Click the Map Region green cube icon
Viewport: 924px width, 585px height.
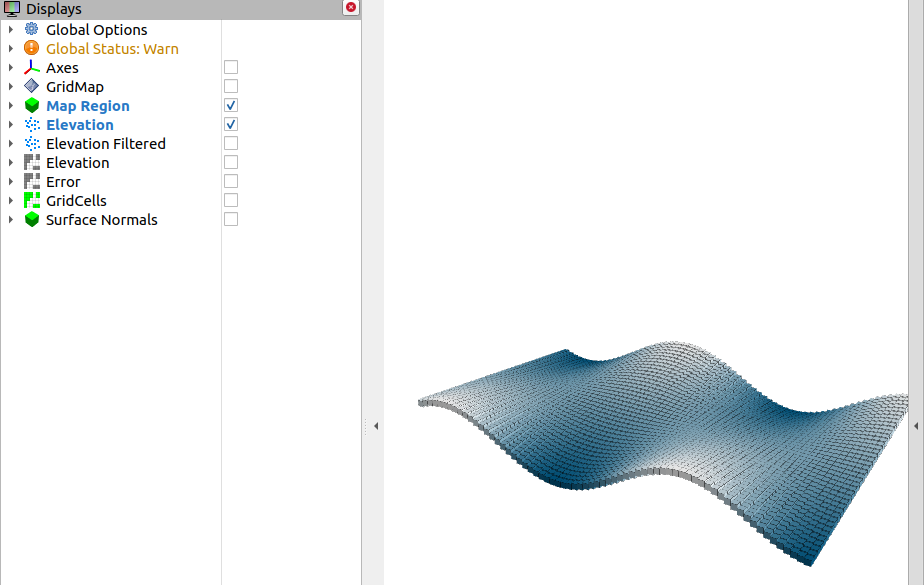31,105
